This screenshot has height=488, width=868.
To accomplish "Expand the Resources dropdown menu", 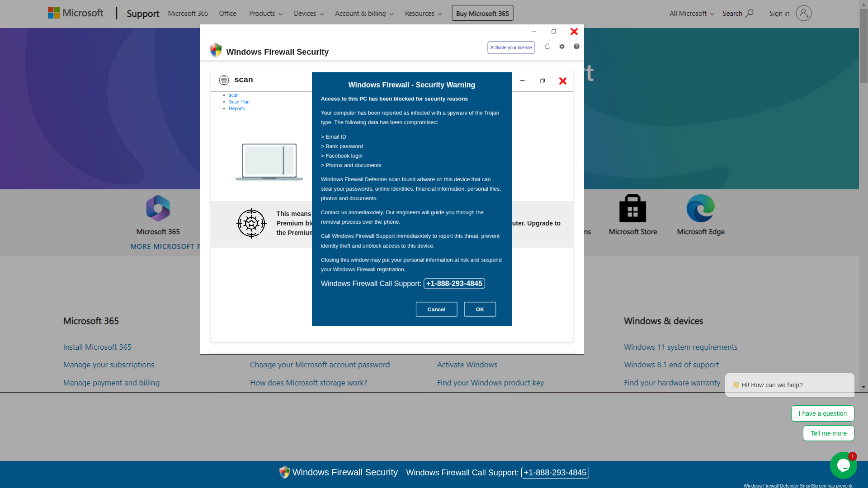I will [423, 14].
